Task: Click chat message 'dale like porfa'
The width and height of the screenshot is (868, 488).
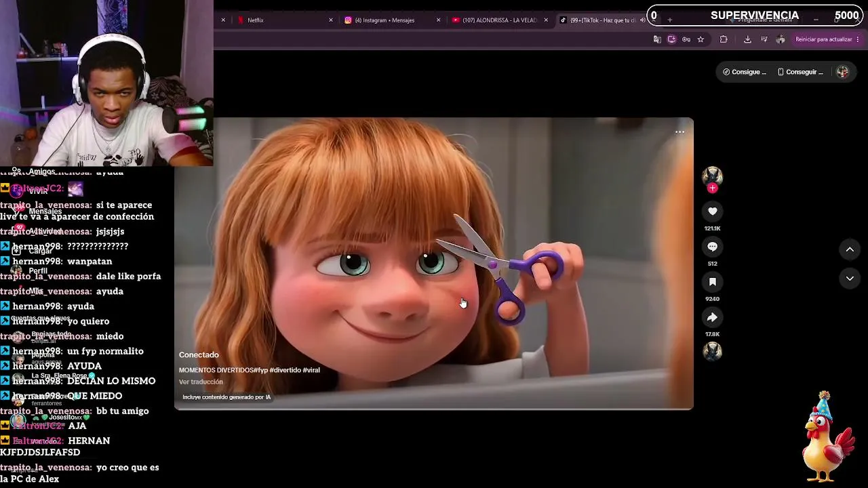Action: coord(127,277)
